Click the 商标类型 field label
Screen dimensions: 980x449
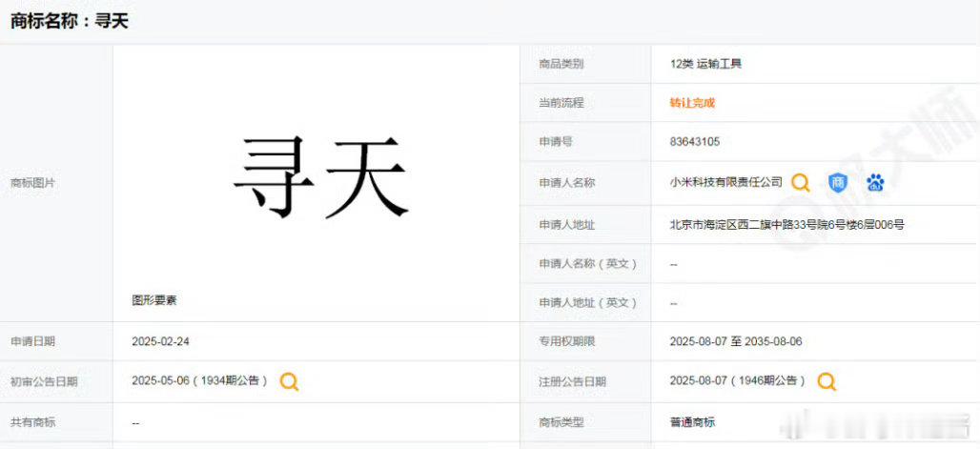pos(561,422)
